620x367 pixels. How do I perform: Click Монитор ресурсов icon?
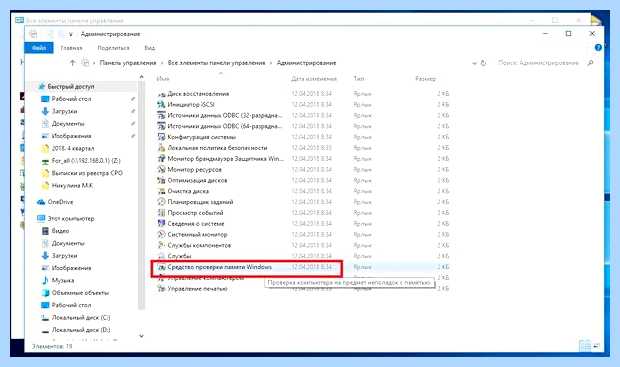(x=161, y=170)
